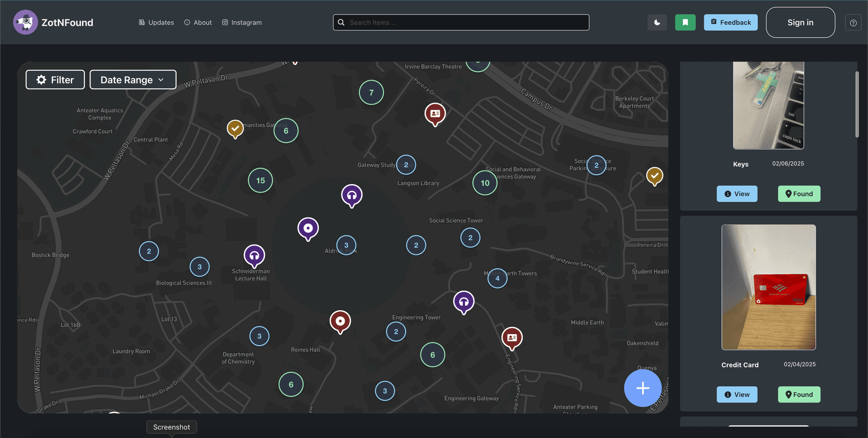Expand the Date Range dropdown

[x=133, y=80]
